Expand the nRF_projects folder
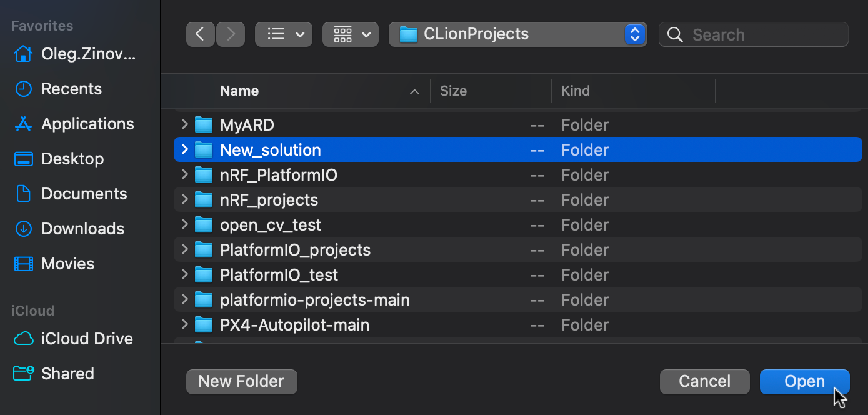The height and width of the screenshot is (415, 868). (x=184, y=199)
